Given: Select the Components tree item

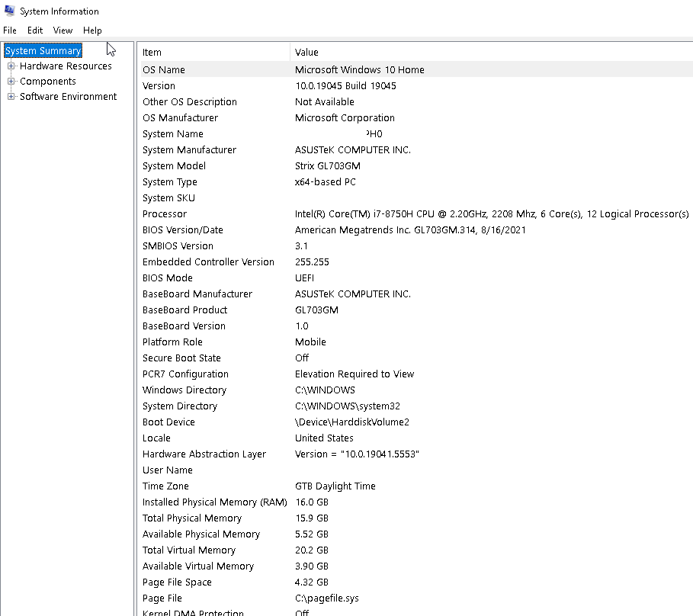Looking at the screenshot, I should [48, 82].
